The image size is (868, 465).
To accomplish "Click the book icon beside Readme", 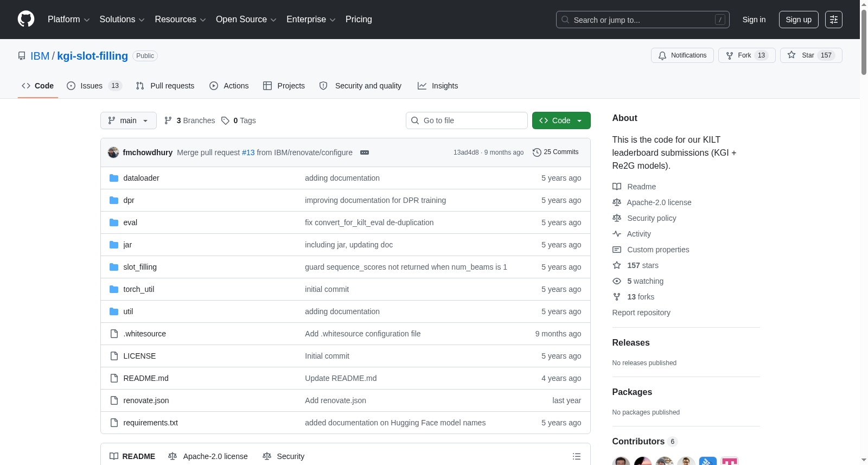I will click(617, 187).
